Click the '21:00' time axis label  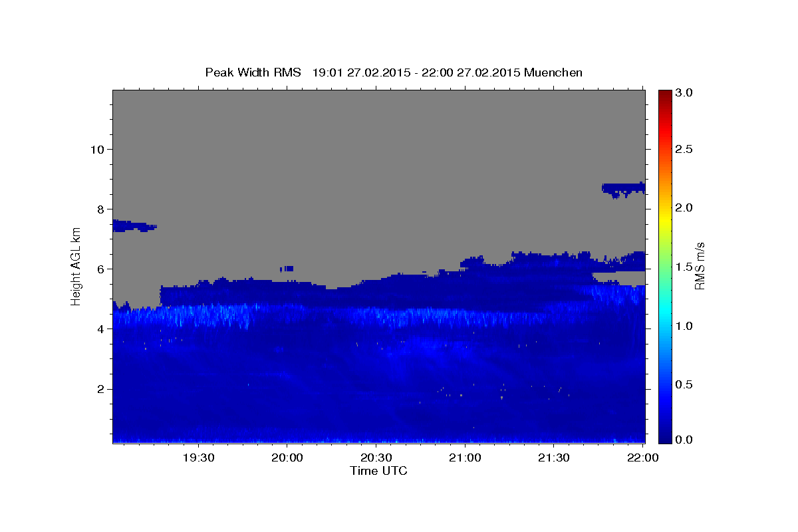tap(465, 458)
